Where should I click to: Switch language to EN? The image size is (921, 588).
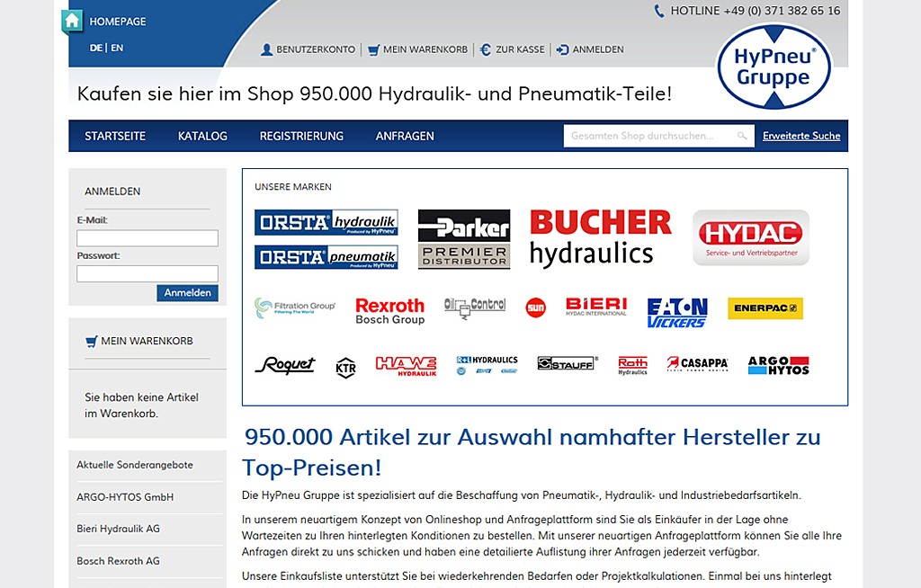coord(117,49)
